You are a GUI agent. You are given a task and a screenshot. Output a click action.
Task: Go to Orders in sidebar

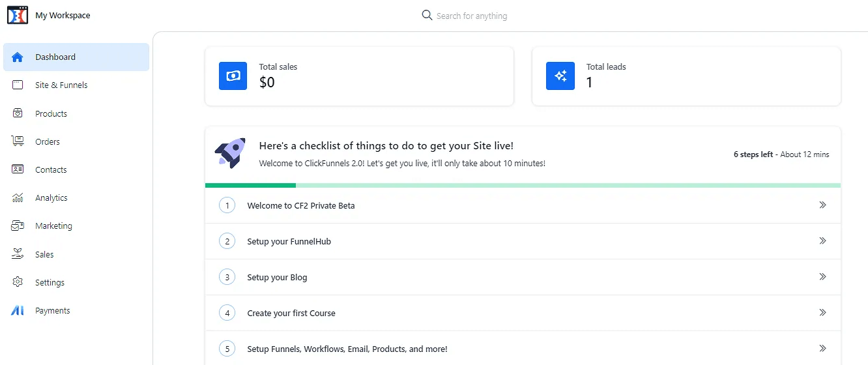pyautogui.click(x=76, y=141)
